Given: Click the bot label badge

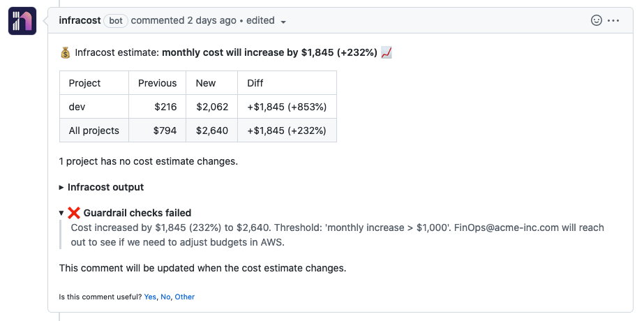Looking at the screenshot, I should [116, 21].
